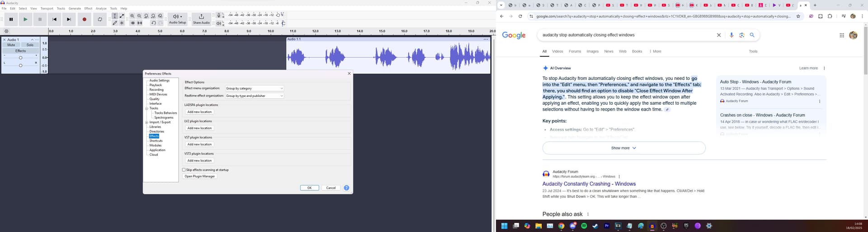This screenshot has height=232, width=868.
Task: Open the More search filters dropdown
Action: pos(655,51)
